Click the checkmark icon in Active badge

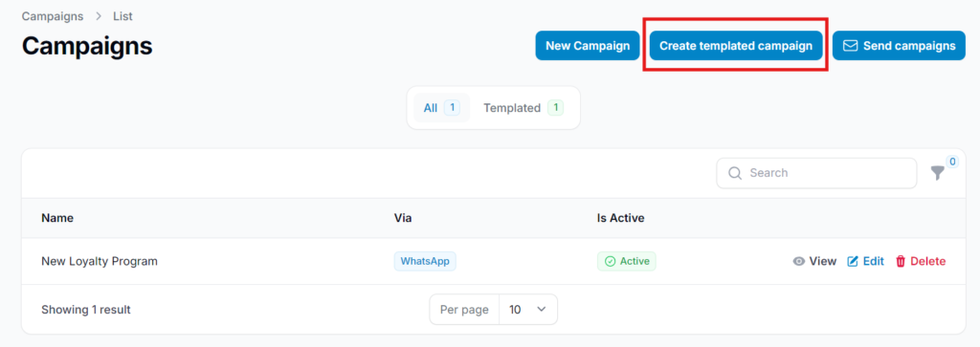tap(611, 262)
